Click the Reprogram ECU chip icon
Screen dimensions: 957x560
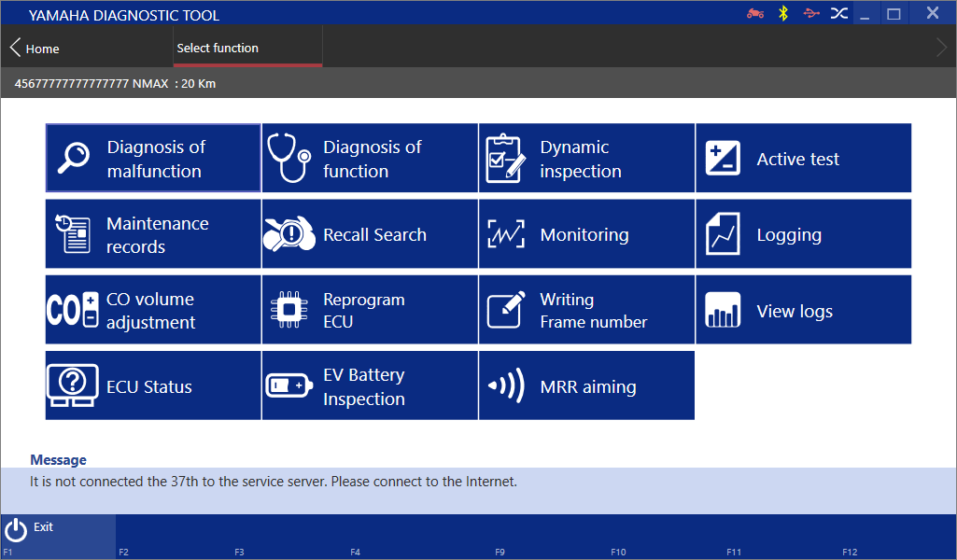[289, 309]
